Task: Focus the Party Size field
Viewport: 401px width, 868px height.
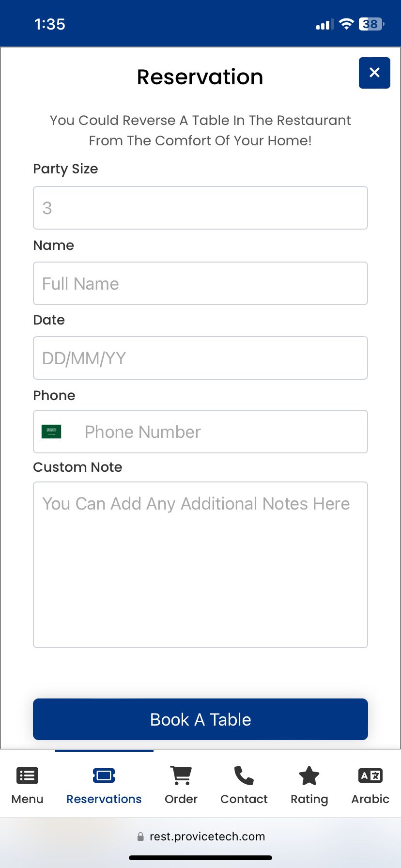Action: [200, 208]
